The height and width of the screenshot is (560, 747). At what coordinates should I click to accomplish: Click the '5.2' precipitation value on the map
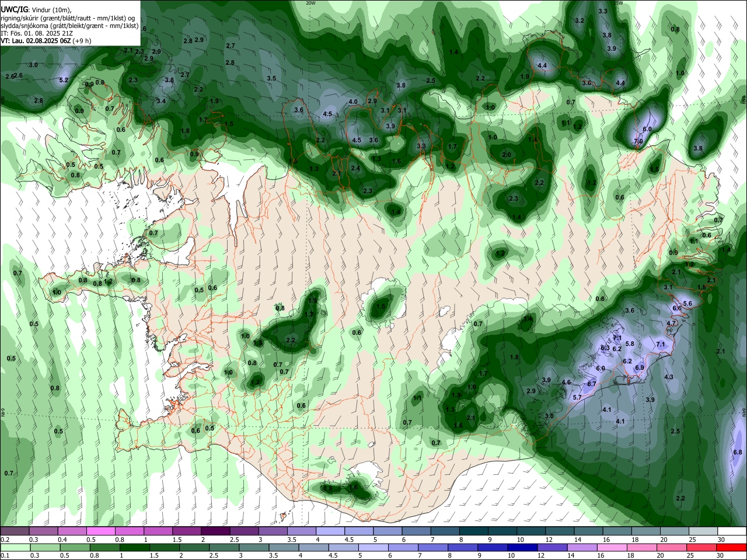64,80
